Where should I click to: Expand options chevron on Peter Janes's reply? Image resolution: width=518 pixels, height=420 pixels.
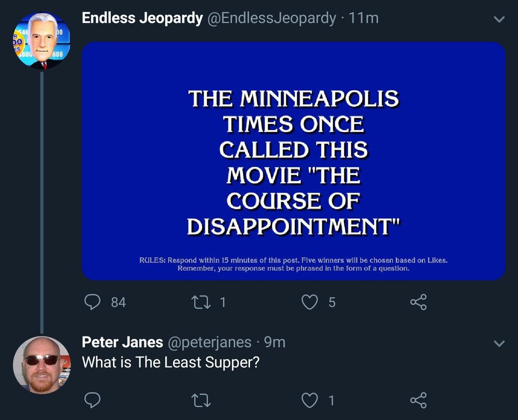tap(499, 344)
